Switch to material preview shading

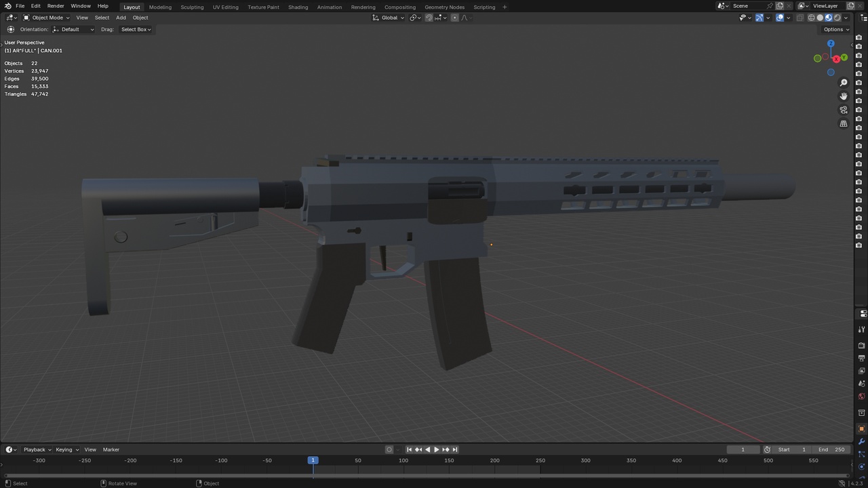(829, 18)
